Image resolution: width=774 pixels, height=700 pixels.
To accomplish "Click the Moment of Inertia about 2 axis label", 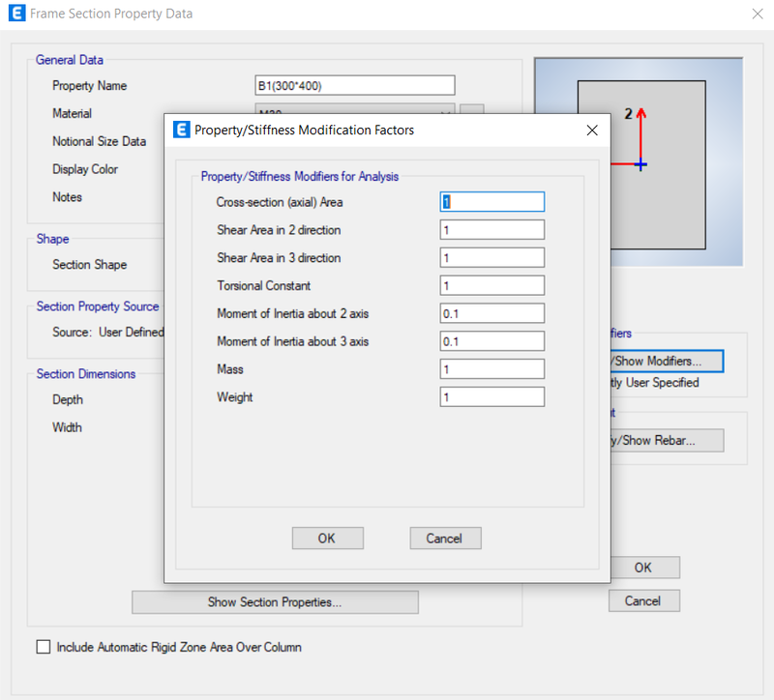I will pos(293,313).
